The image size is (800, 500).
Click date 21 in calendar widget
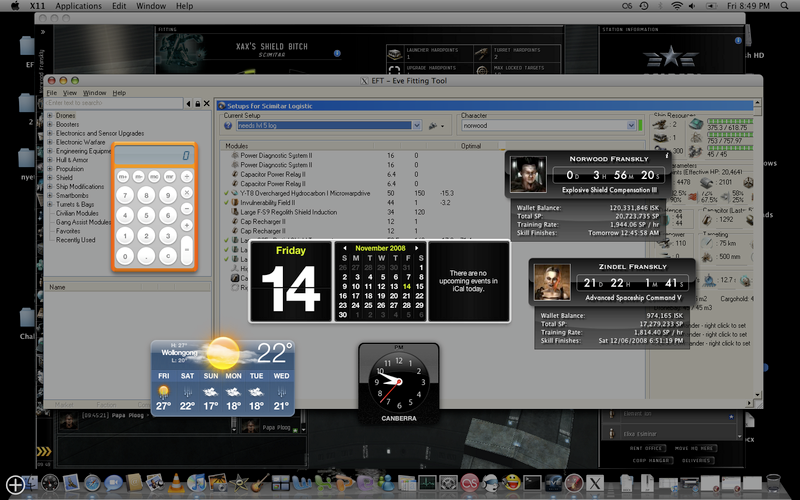(x=407, y=296)
